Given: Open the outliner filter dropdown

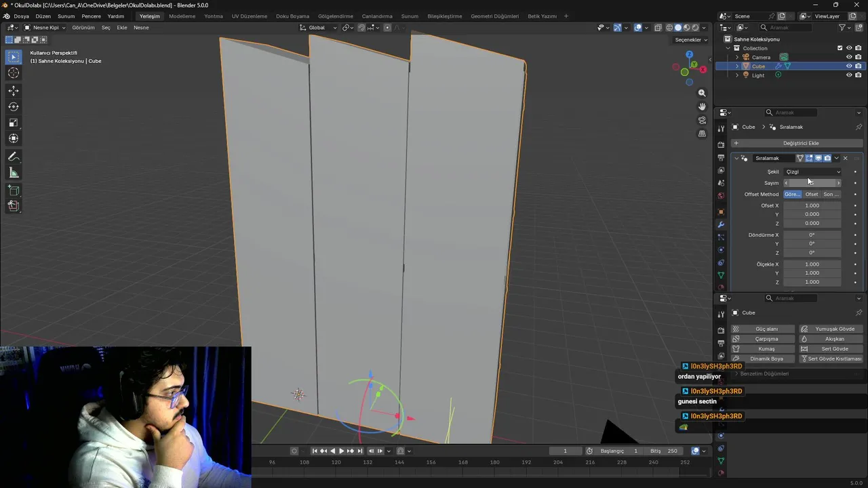Looking at the screenshot, I should coord(845,28).
